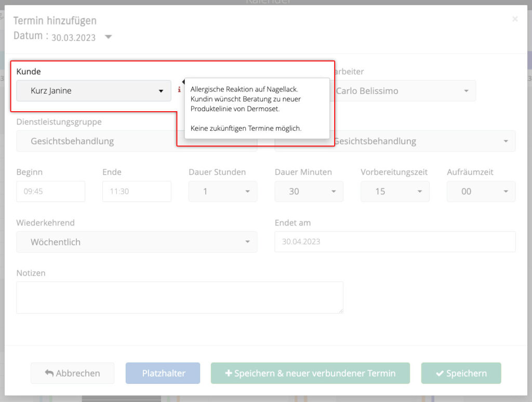Open the Datum dropdown arrow
The image size is (532, 402).
point(108,37)
